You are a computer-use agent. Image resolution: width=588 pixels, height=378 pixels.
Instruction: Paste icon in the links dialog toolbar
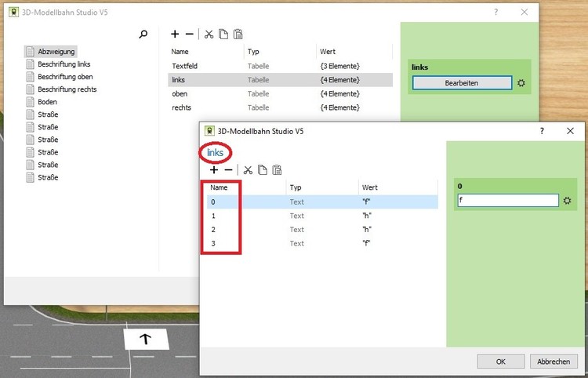click(x=277, y=170)
